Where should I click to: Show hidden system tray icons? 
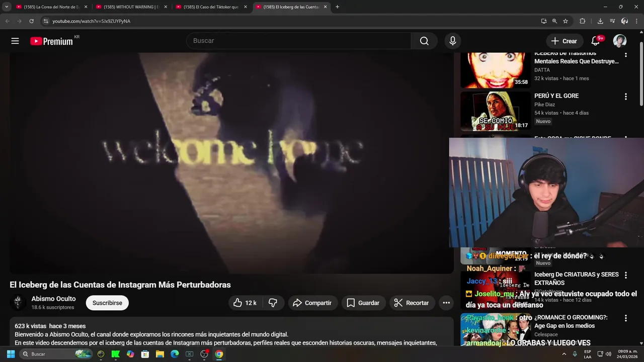(x=564, y=354)
